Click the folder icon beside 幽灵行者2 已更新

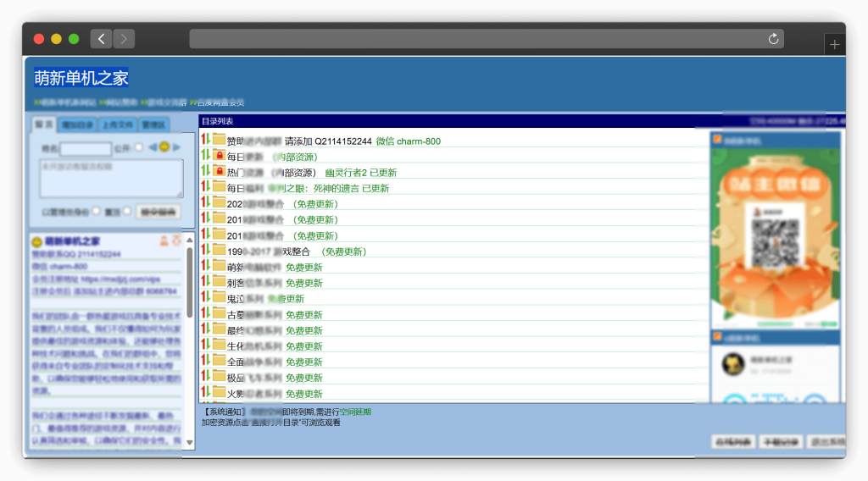tap(219, 172)
